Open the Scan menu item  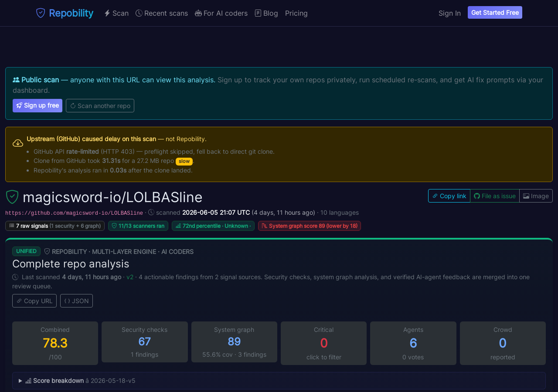pos(116,13)
